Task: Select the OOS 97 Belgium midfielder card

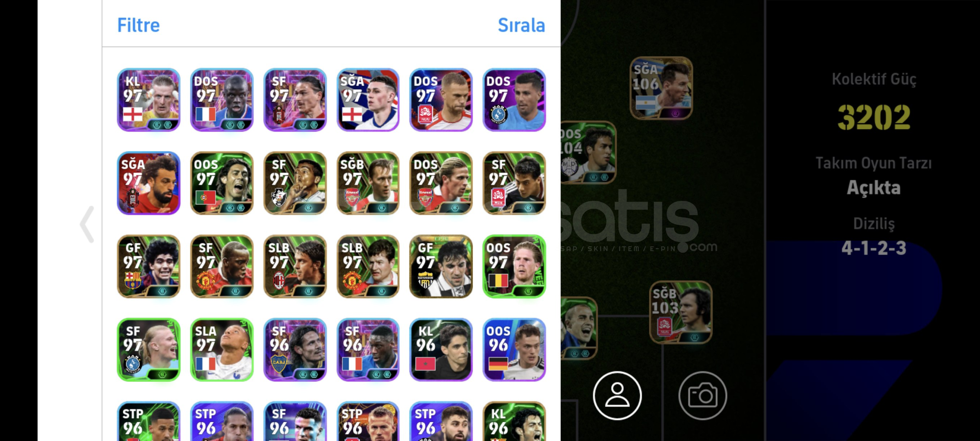Action: click(x=514, y=266)
